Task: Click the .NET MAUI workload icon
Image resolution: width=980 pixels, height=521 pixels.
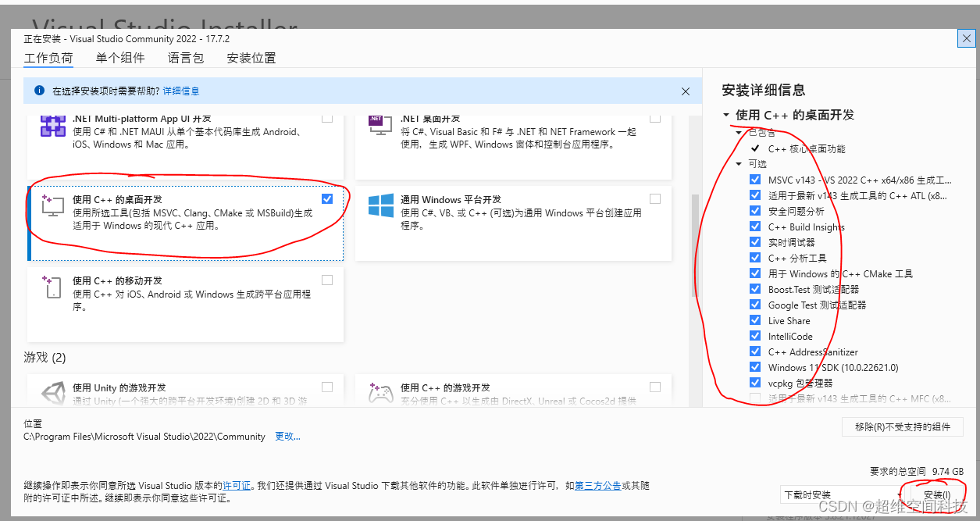Action: click(53, 127)
